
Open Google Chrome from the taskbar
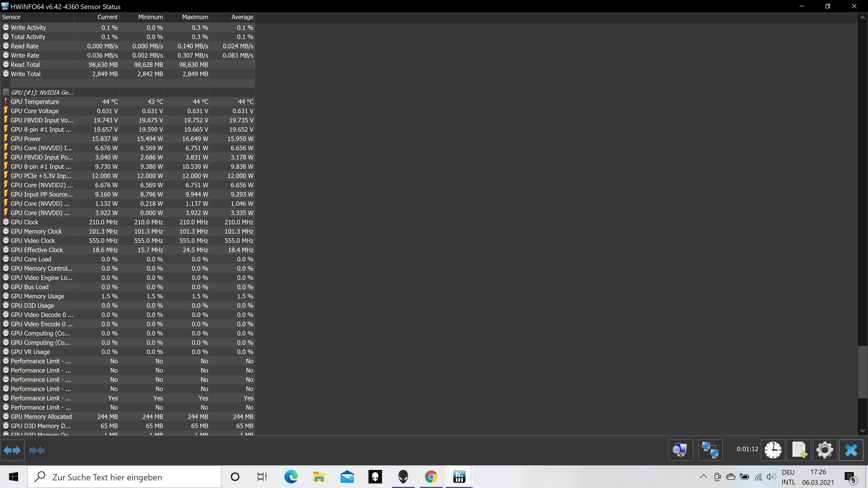tap(431, 477)
